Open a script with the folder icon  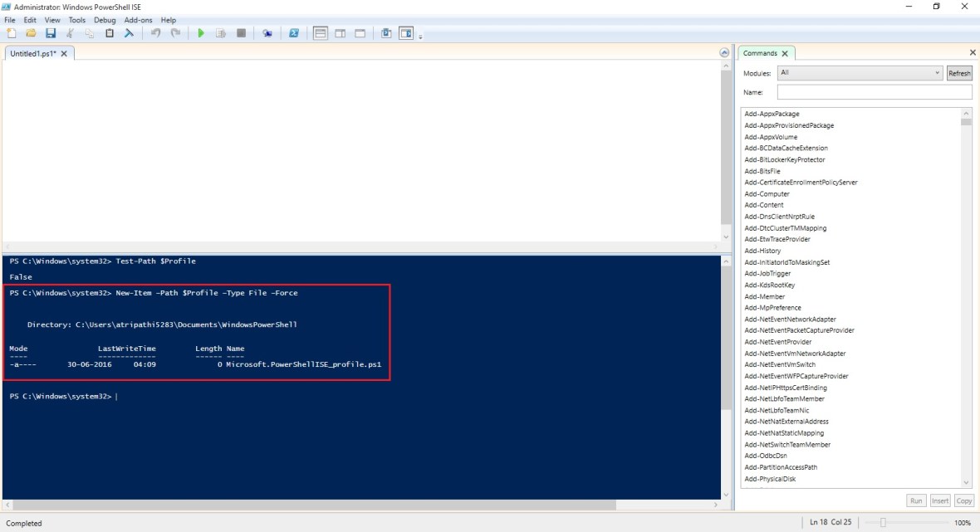pyautogui.click(x=31, y=33)
